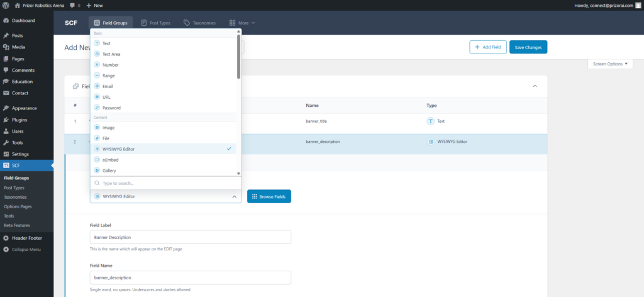
Task: Click the Save Changes button
Action: point(528,47)
